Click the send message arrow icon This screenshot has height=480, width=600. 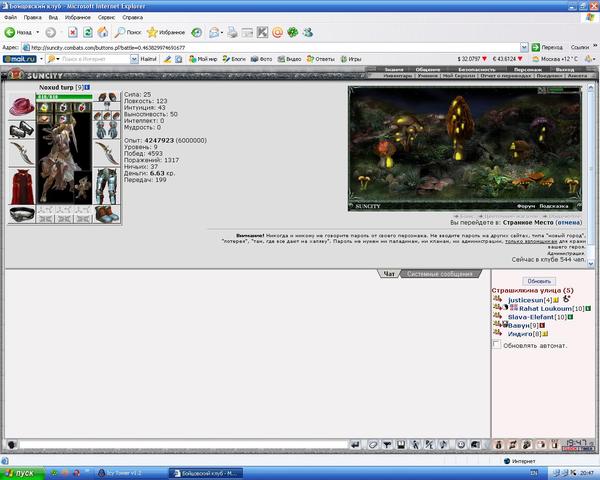click(x=355, y=445)
